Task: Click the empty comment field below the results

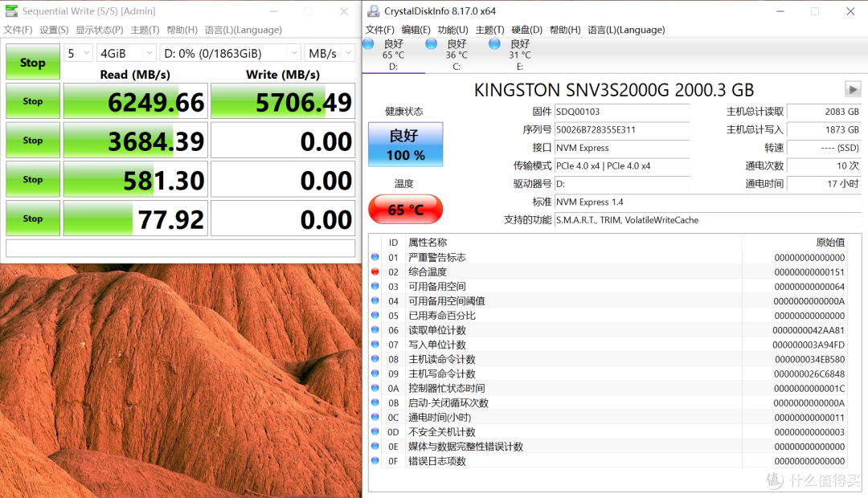Action: (181, 249)
